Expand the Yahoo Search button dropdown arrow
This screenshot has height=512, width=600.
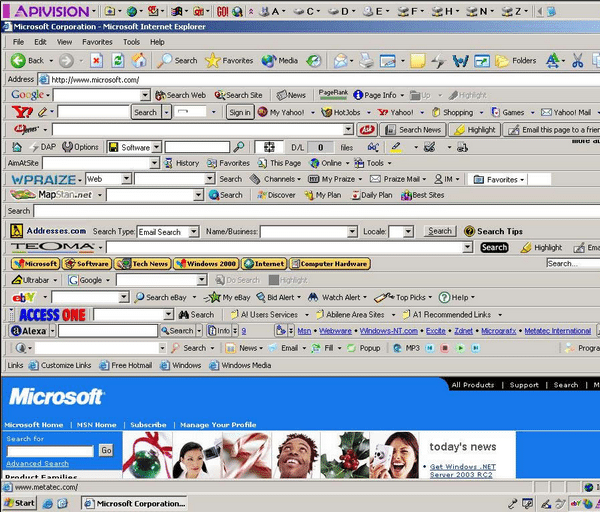pyautogui.click(x=166, y=112)
